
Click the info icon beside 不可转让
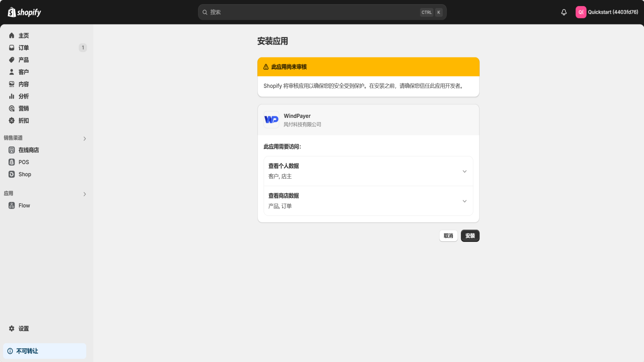coord(10,351)
